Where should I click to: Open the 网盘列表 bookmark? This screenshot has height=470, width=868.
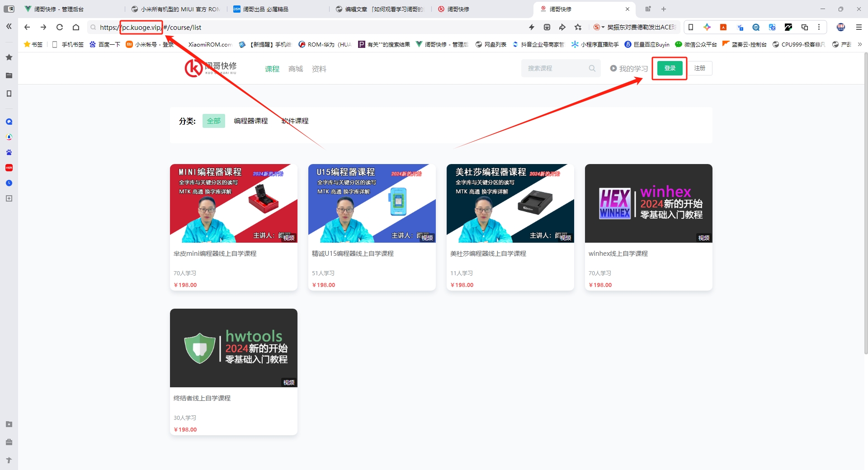point(491,44)
